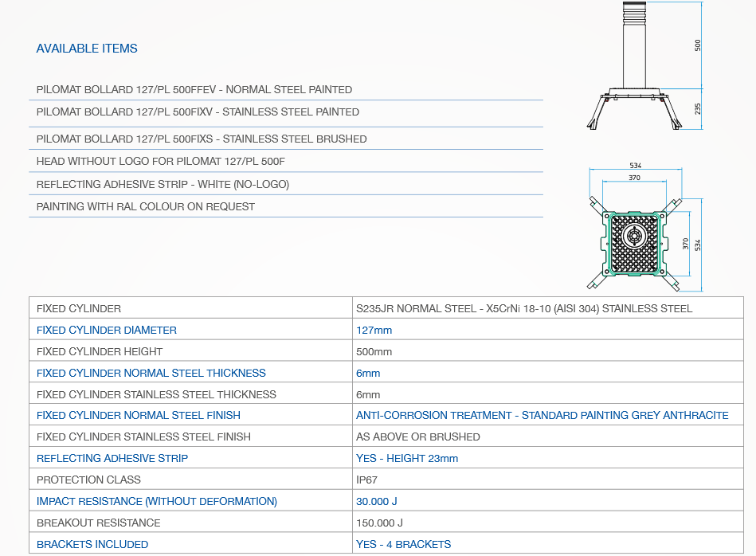Click the 150.000 J value

[x=379, y=523]
